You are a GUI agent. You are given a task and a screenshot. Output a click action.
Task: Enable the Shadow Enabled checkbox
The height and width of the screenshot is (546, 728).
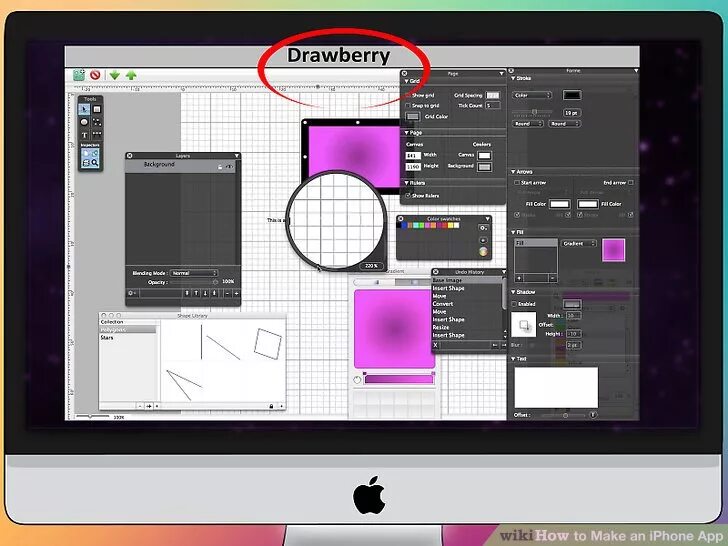(514, 304)
